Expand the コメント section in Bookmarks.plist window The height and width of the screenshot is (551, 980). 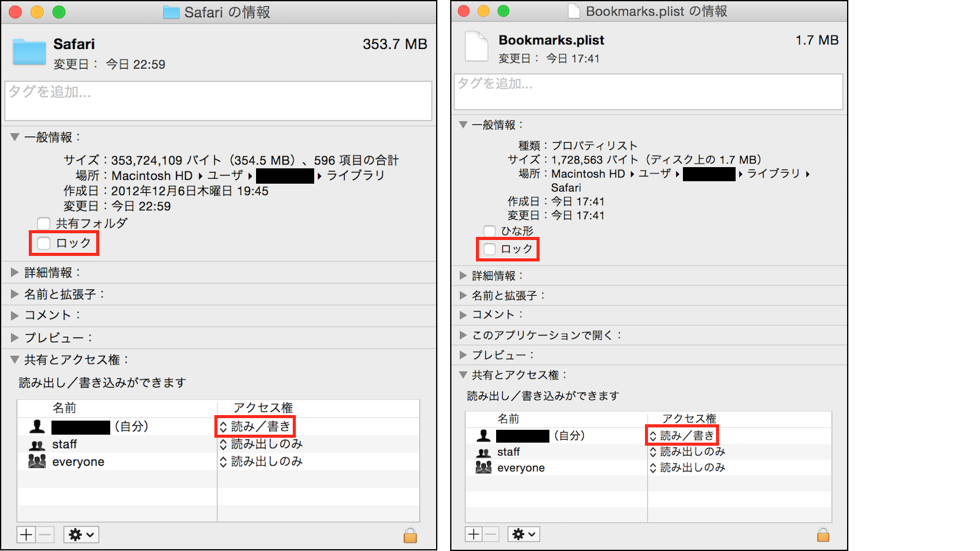pos(463,315)
